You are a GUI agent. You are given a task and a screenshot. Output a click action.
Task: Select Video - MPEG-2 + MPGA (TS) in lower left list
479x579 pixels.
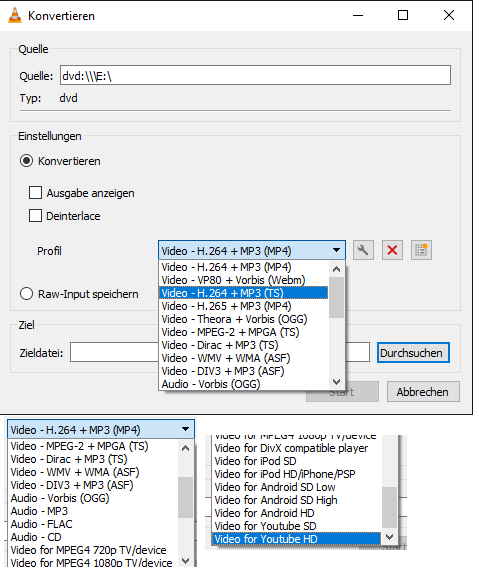pos(93,446)
